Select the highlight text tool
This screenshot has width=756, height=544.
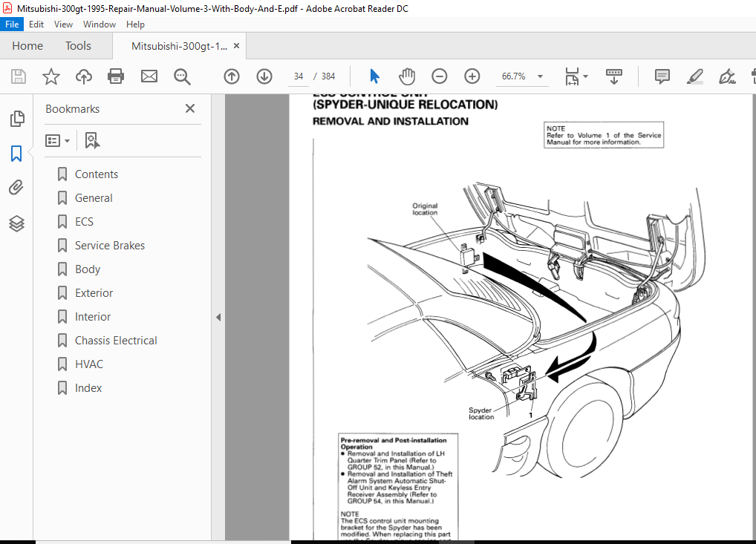(695, 76)
